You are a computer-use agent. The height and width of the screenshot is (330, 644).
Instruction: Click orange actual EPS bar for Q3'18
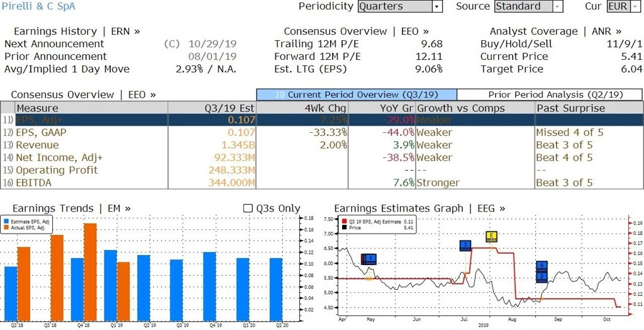(57, 278)
